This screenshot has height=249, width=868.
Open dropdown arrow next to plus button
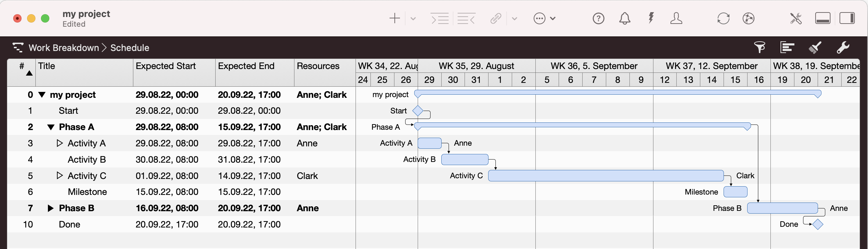(413, 18)
